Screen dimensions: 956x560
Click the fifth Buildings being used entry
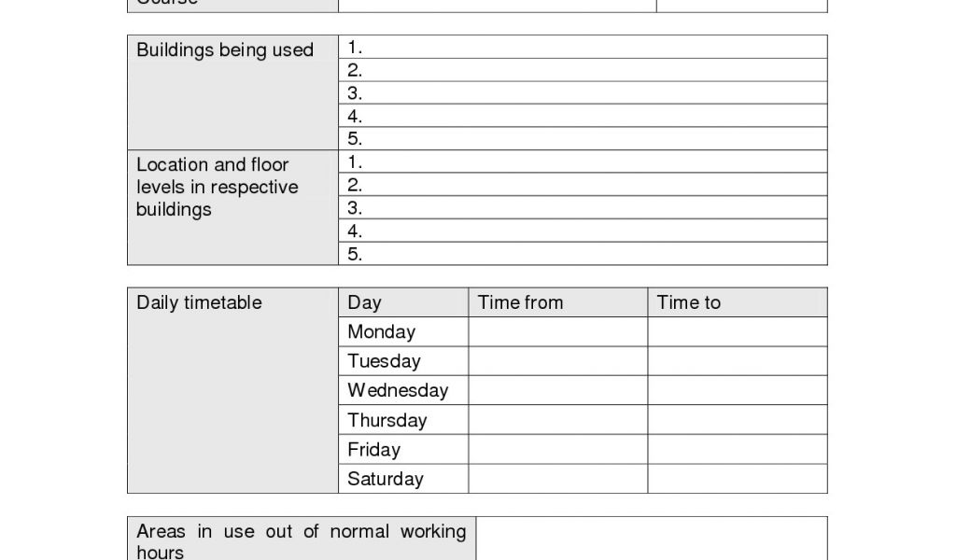(x=583, y=139)
